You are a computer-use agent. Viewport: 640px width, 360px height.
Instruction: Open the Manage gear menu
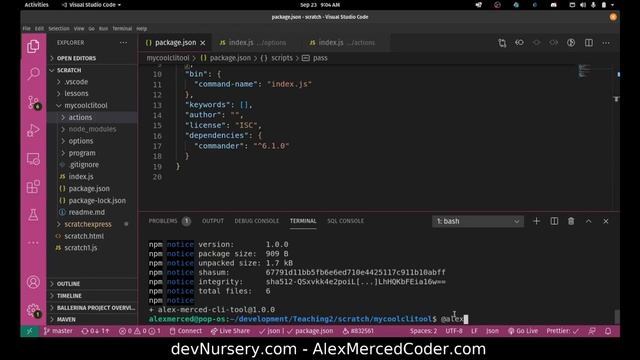click(x=33, y=310)
